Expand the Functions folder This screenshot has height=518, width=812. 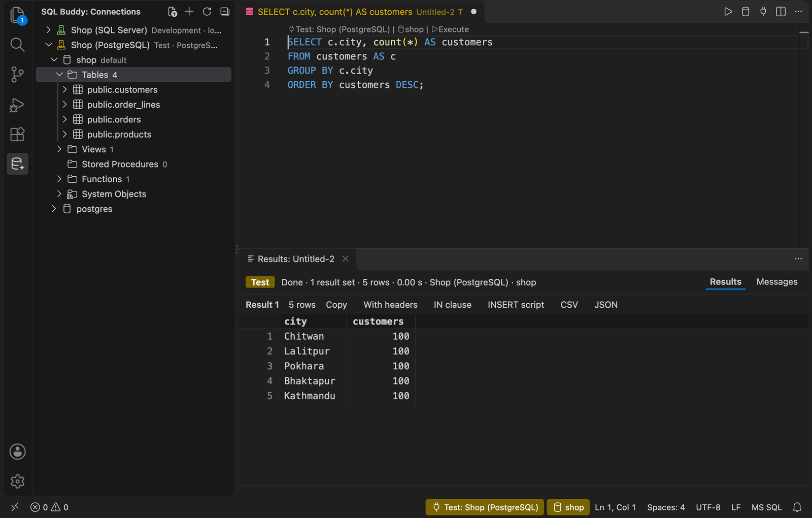[59, 179]
